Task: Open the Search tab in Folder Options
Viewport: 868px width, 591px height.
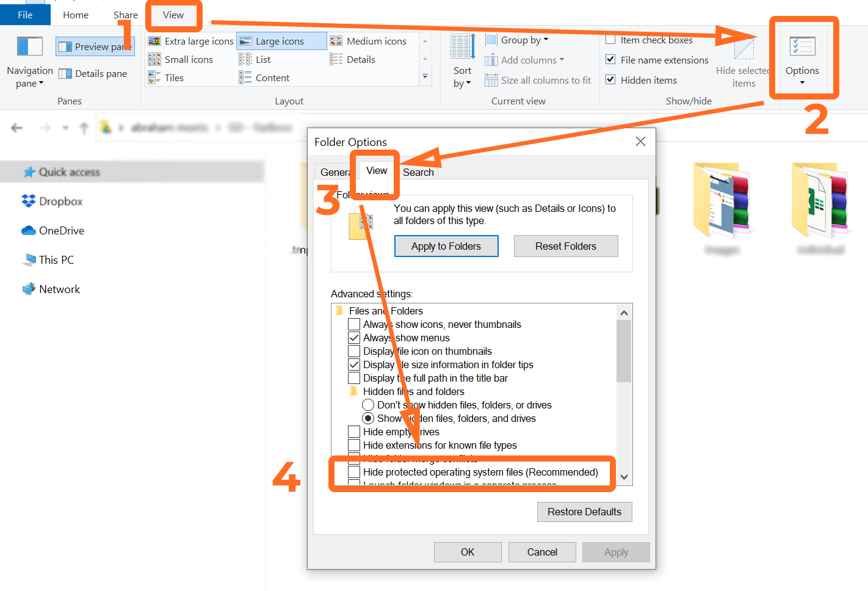Action: 418,172
